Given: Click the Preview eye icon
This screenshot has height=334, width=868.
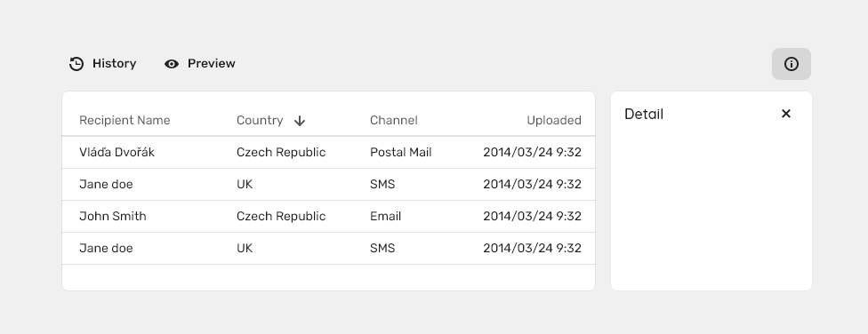Looking at the screenshot, I should coord(172,64).
